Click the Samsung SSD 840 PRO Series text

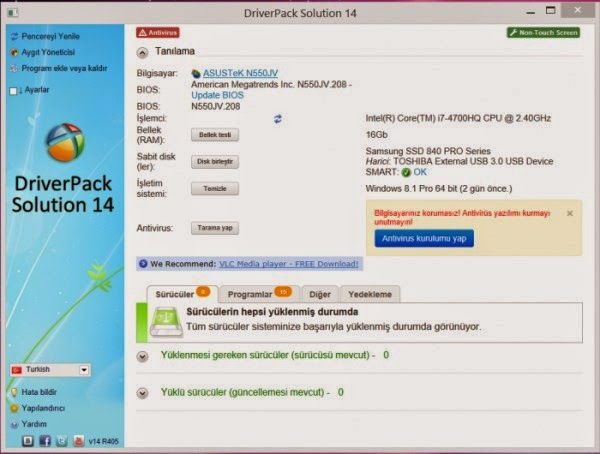pos(428,151)
